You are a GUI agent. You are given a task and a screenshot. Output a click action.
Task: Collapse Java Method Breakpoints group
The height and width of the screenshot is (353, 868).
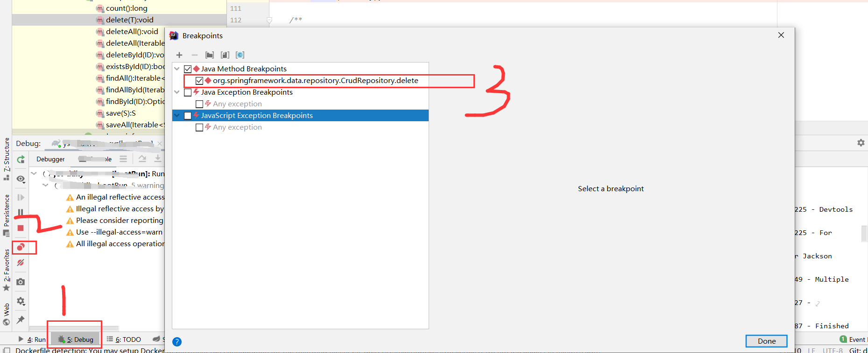click(177, 69)
